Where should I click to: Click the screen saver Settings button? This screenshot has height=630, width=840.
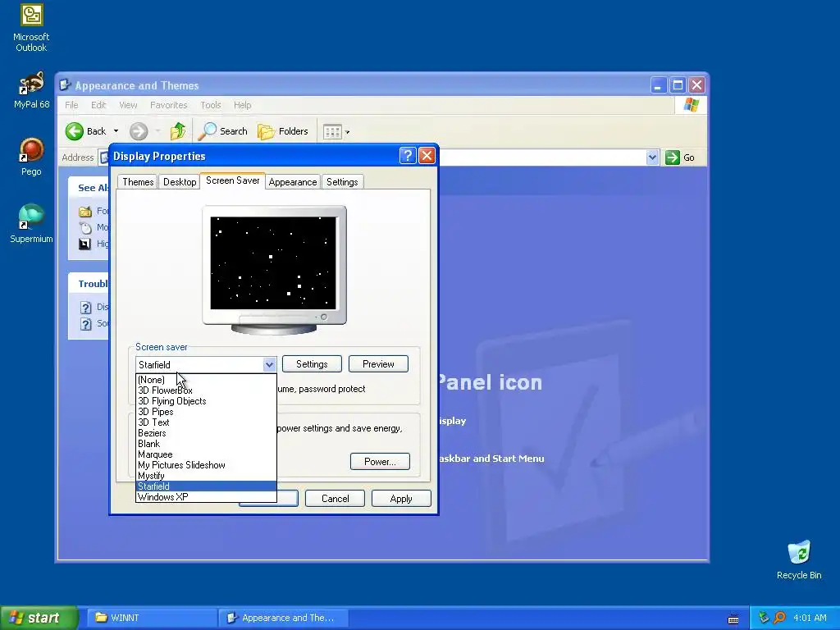tap(312, 364)
